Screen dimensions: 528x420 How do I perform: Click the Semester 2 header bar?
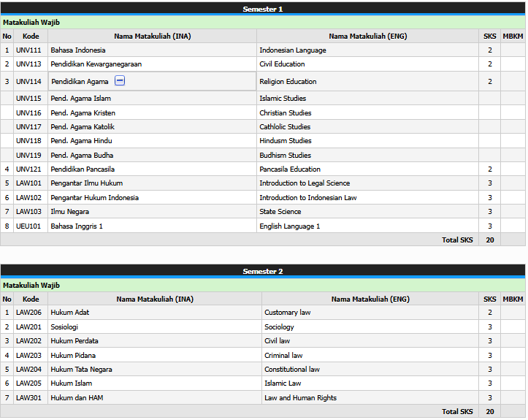coord(263,271)
